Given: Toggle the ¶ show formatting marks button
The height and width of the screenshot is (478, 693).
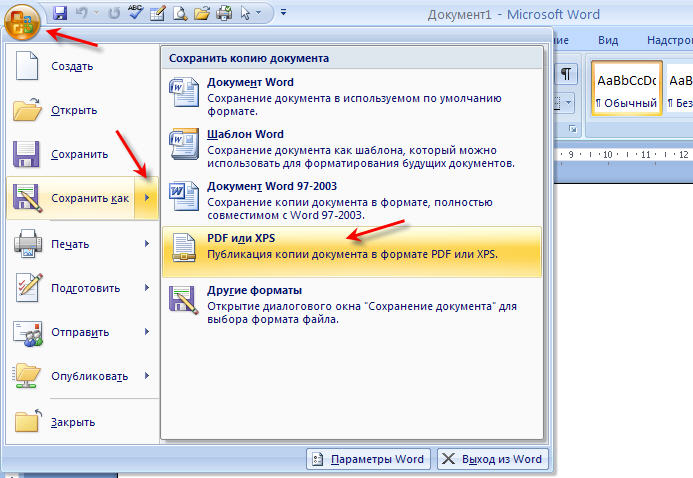Looking at the screenshot, I should (x=566, y=73).
